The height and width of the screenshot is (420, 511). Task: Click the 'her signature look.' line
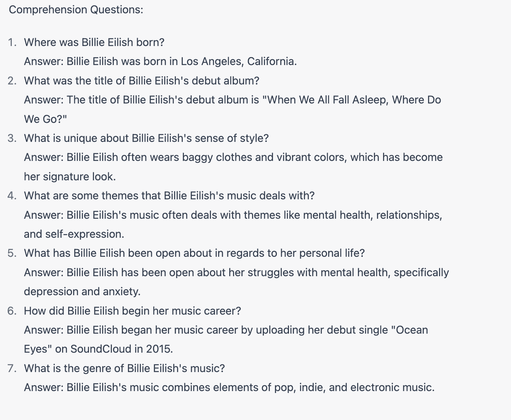pos(70,177)
